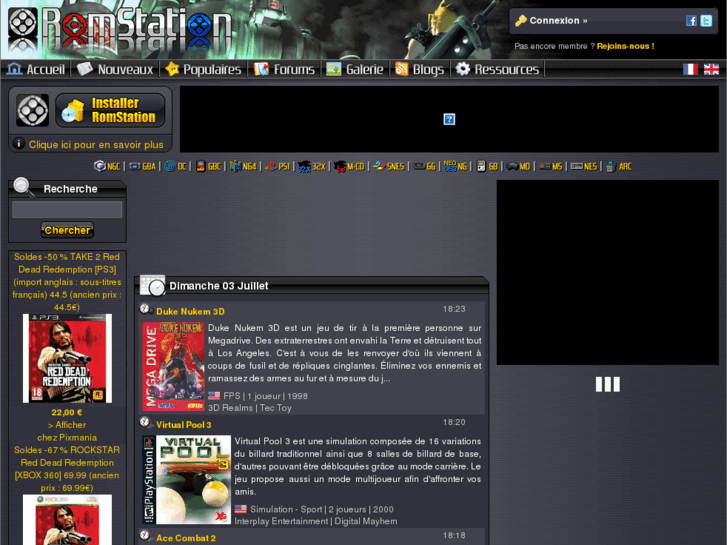Click the Dimanche 03 Juillet date header
The width and height of the screenshot is (727, 545).
(x=219, y=286)
